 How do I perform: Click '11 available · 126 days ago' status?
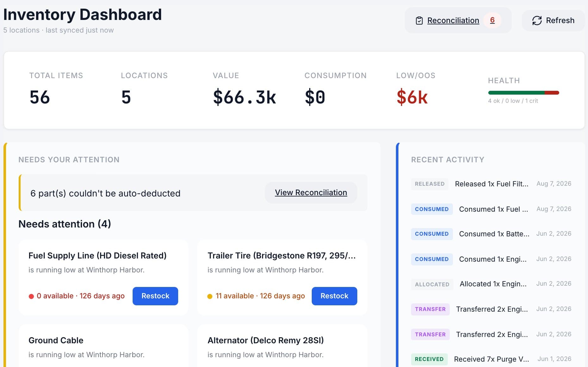(x=260, y=296)
